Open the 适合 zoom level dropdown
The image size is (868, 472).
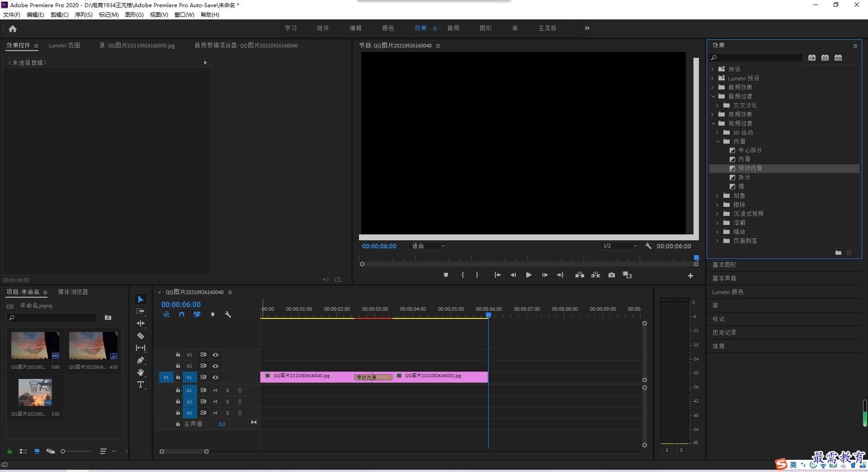428,246
